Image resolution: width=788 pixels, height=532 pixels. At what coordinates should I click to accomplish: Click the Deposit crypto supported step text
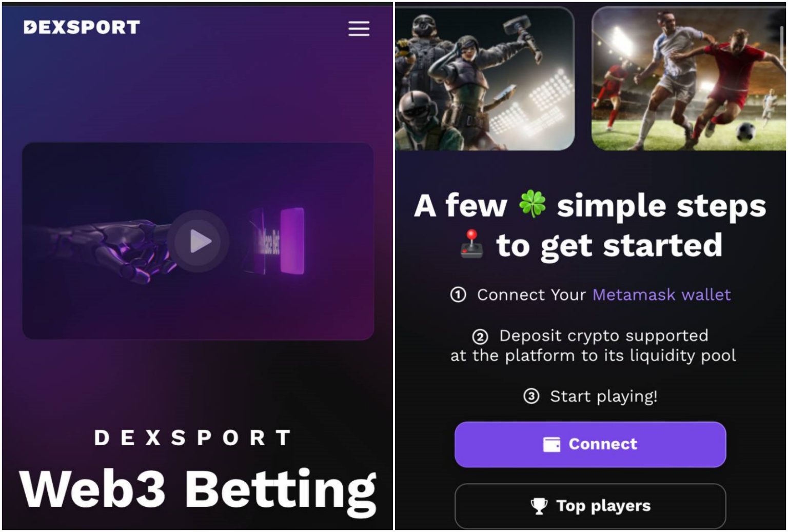pyautogui.click(x=604, y=336)
